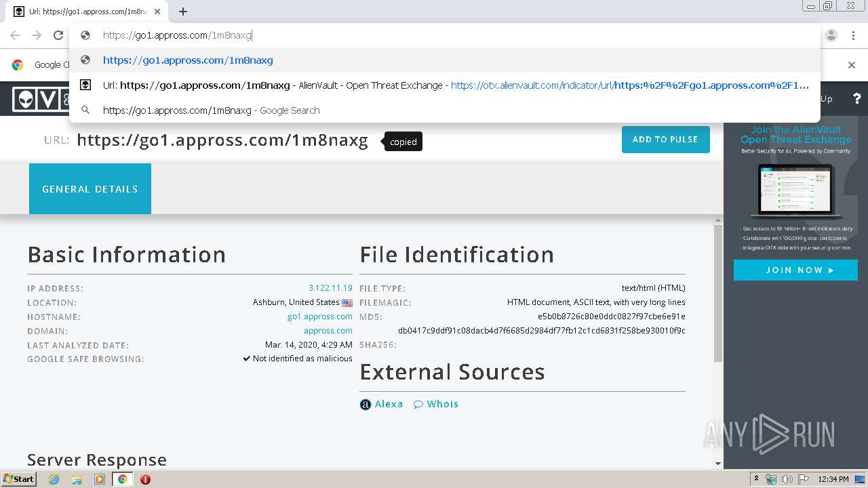The image size is (868, 488).
Task: Click the SHA256 hash value
Action: 542,331
